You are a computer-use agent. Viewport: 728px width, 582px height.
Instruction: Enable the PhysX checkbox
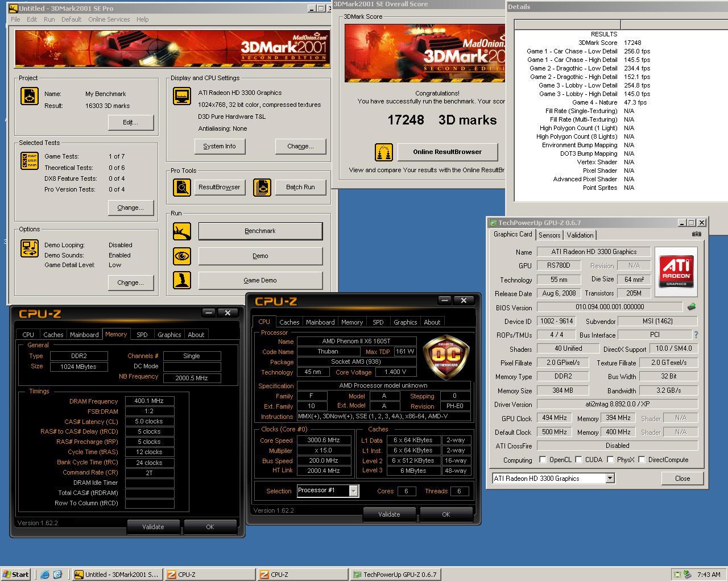click(610, 460)
